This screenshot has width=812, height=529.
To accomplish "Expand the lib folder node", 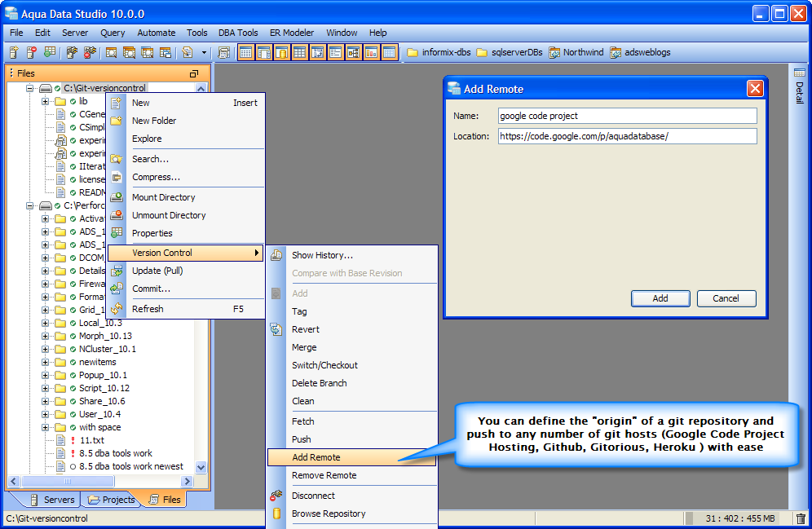I will pos(46,101).
